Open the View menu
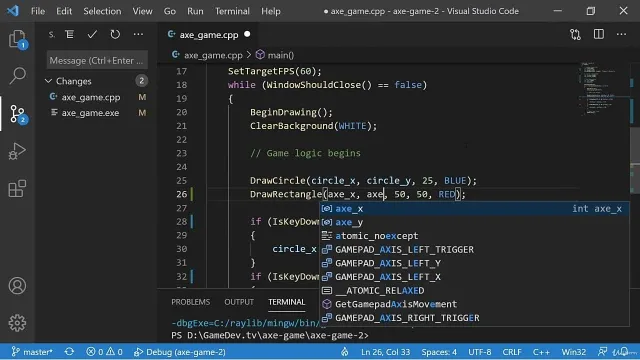The height and width of the screenshot is (360, 640). 142,11
